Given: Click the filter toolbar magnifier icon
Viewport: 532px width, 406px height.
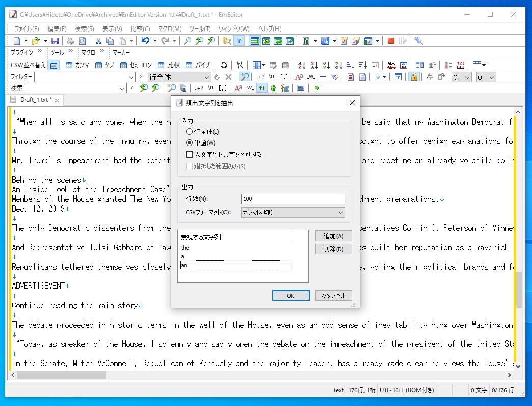Looking at the screenshot, I should (x=244, y=77).
